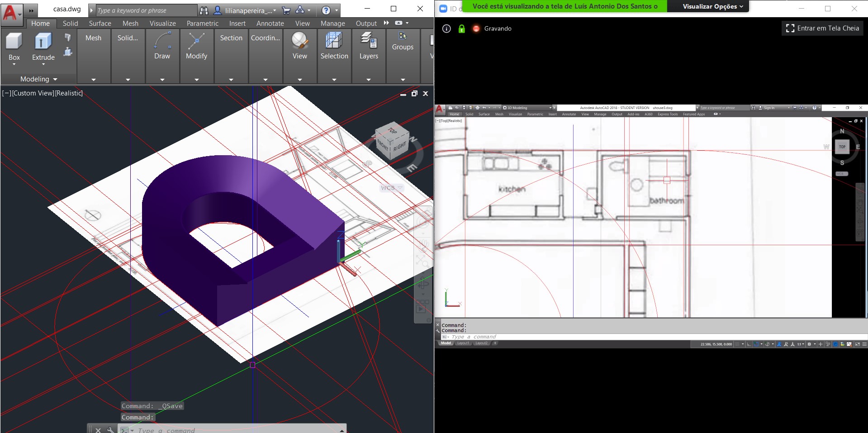Screen dimensions: 868x433
Task: Expand the Quick Access Toolbar arrows
Action: tap(31, 10)
